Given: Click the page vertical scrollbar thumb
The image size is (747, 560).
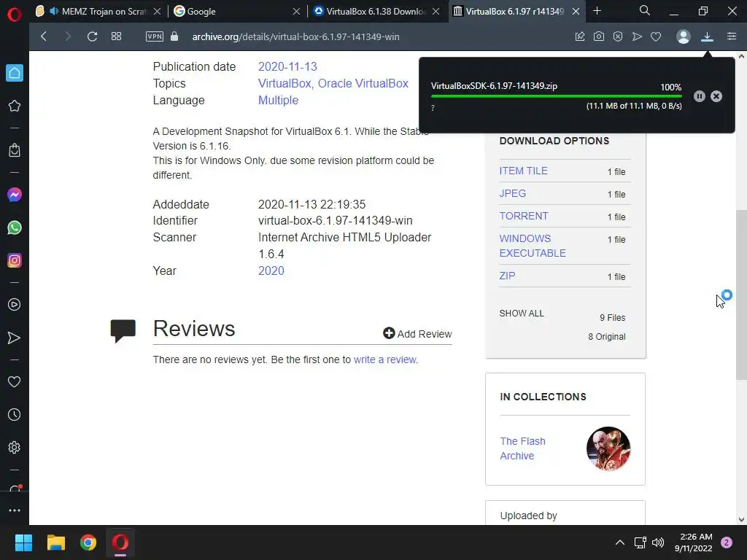Looking at the screenshot, I should pyautogui.click(x=741, y=295).
